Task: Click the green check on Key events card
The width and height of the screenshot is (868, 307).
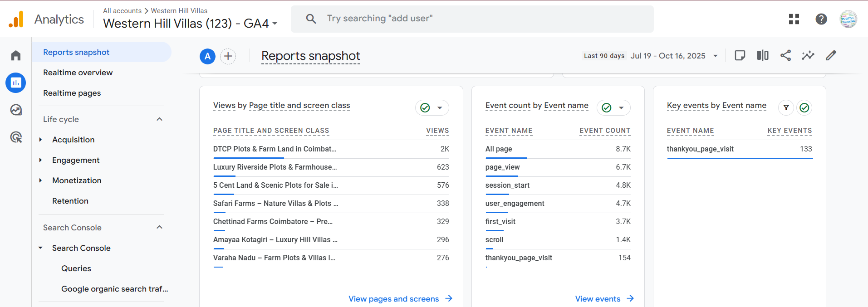Action: click(804, 108)
